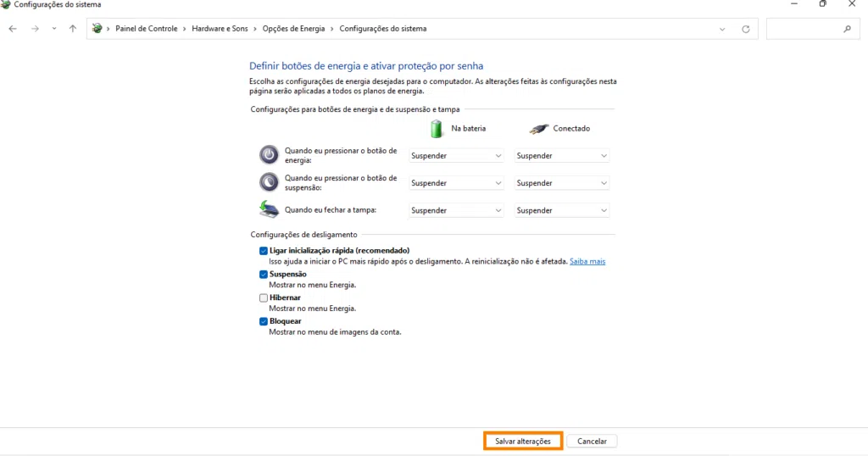Screen dimensions: 868x456
Task: Click the breadcrumb chevron after Opções de Energia
Action: [x=332, y=29]
